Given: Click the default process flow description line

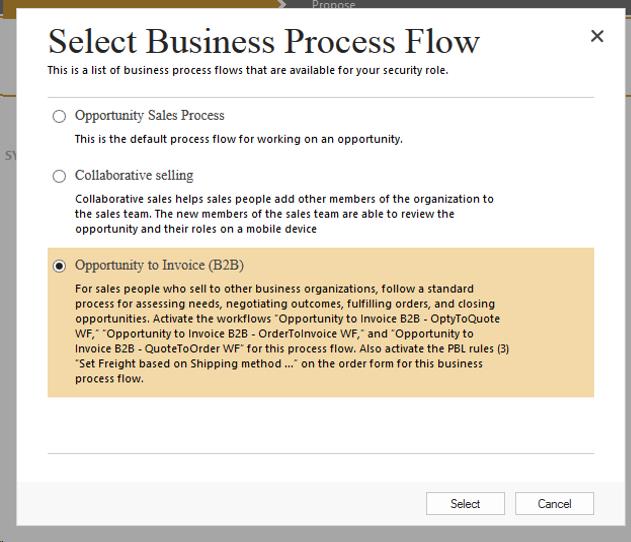Looking at the screenshot, I should (239, 139).
